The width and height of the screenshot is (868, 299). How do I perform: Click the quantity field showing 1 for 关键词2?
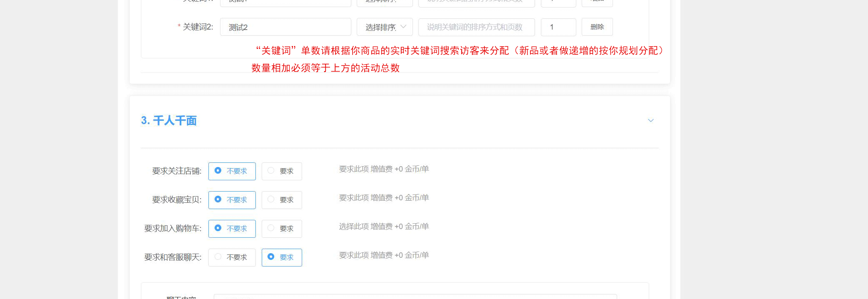558,27
